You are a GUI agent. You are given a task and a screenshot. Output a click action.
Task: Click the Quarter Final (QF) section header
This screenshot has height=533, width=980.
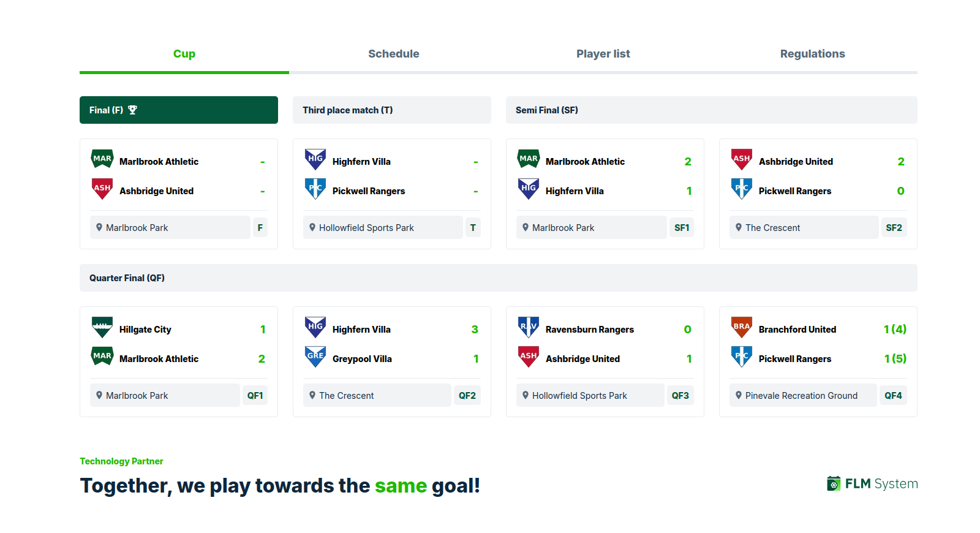tap(499, 278)
